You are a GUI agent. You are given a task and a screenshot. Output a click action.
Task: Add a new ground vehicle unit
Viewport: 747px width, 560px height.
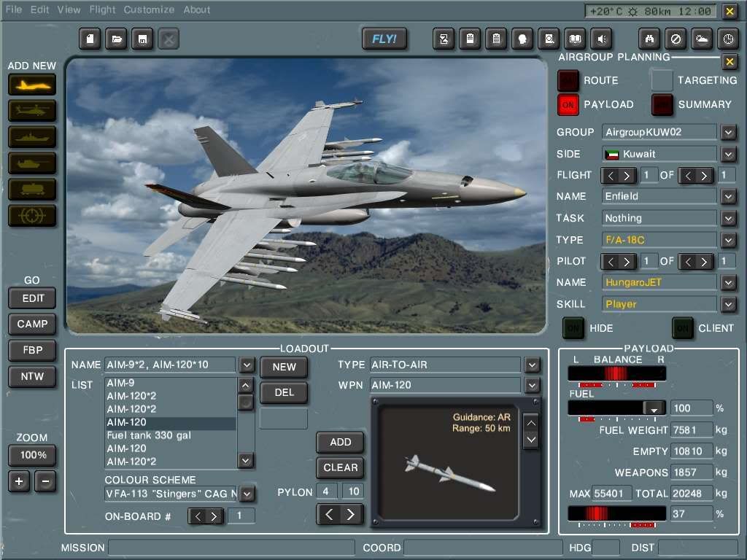[x=32, y=163]
